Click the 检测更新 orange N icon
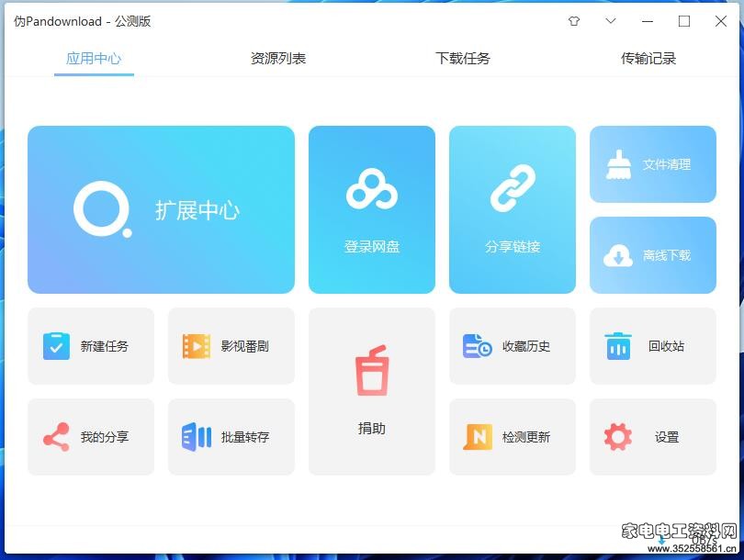 point(478,437)
